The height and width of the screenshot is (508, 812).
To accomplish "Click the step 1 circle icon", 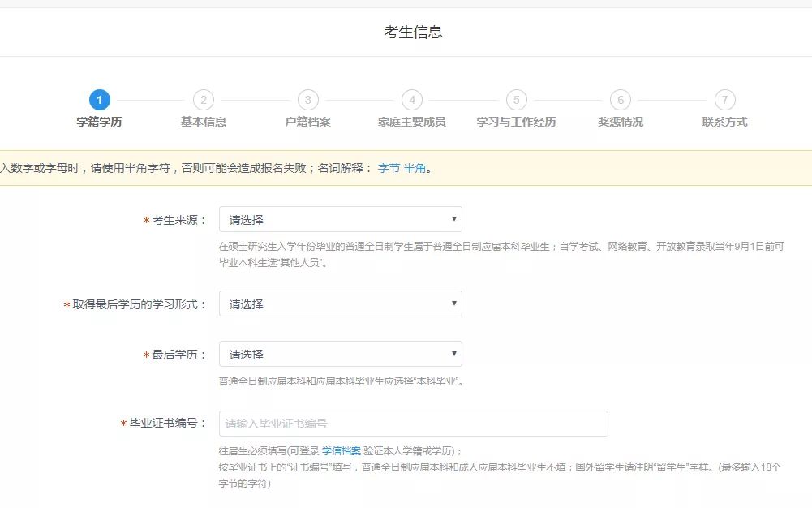I will 99,100.
